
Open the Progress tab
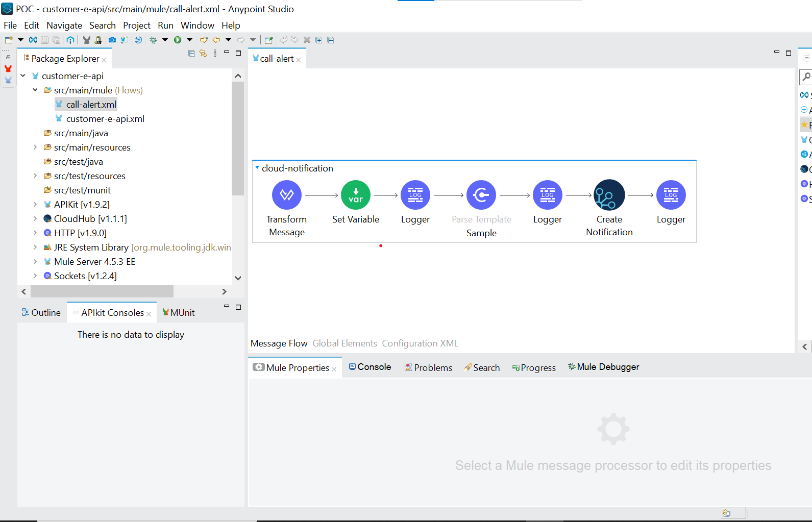(534, 367)
